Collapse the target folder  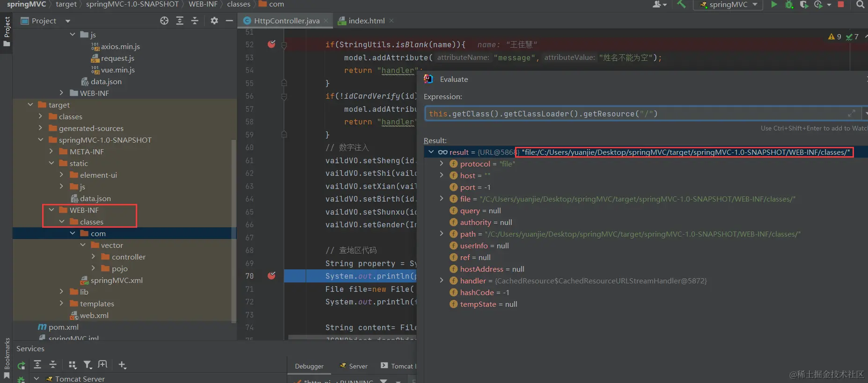30,105
